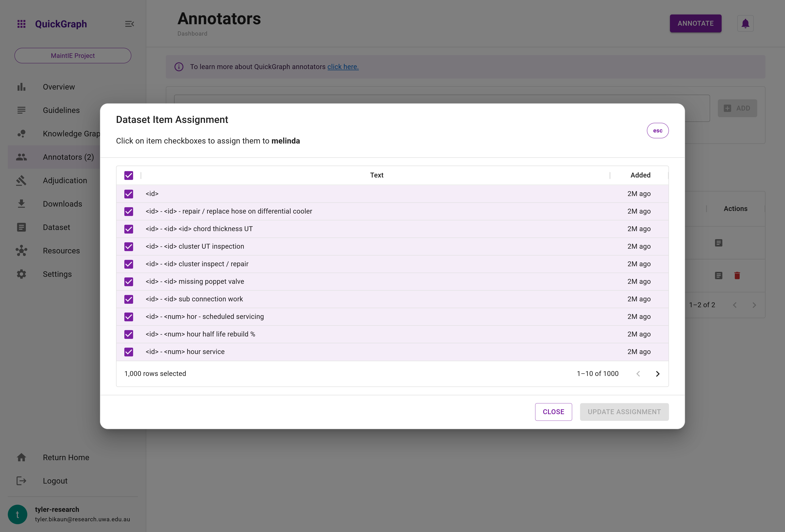Open the Knowledge Graph panel icon

click(21, 133)
